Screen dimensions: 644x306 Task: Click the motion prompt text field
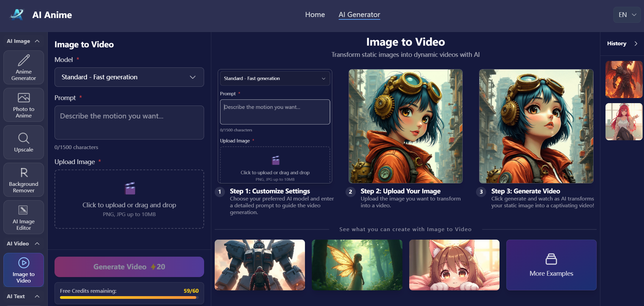tap(129, 123)
